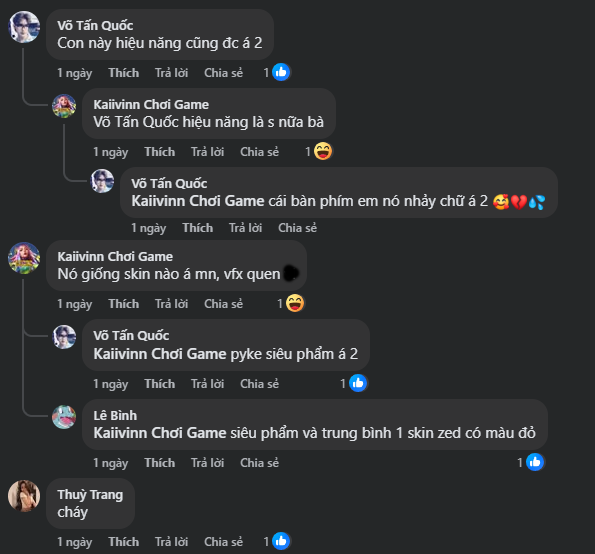Open Thuỳ Trang's name link
The height and width of the screenshot is (554, 595).
(90, 494)
